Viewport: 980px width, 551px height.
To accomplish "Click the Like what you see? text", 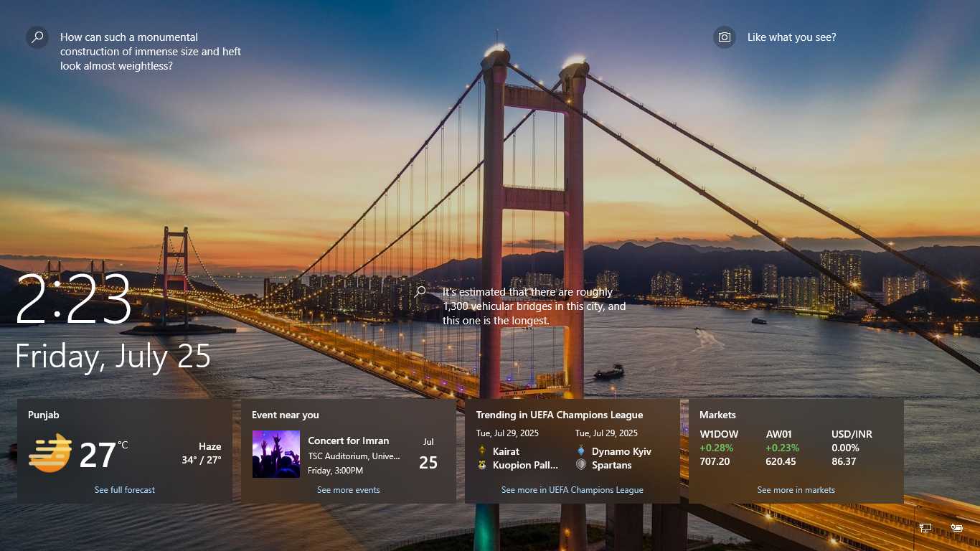I will tap(792, 37).
